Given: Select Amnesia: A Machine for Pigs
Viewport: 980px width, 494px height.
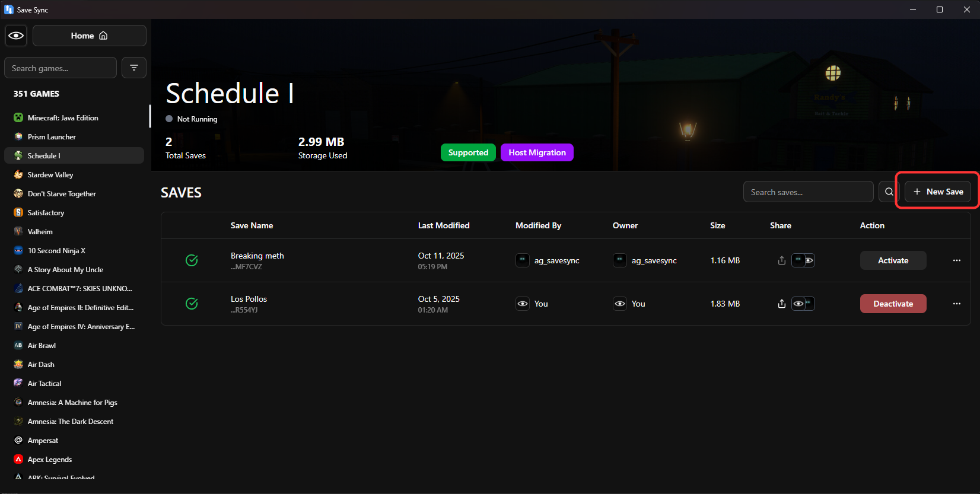Looking at the screenshot, I should tap(74, 402).
